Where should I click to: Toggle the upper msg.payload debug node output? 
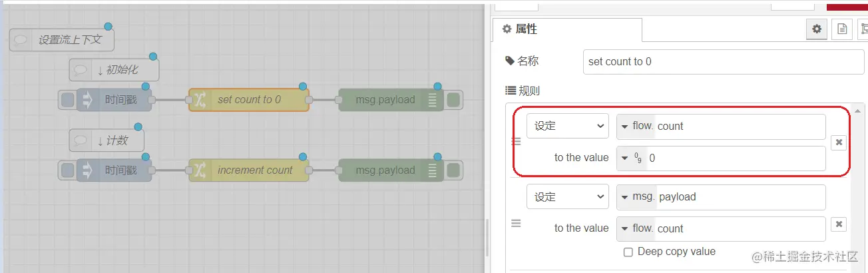(453, 100)
